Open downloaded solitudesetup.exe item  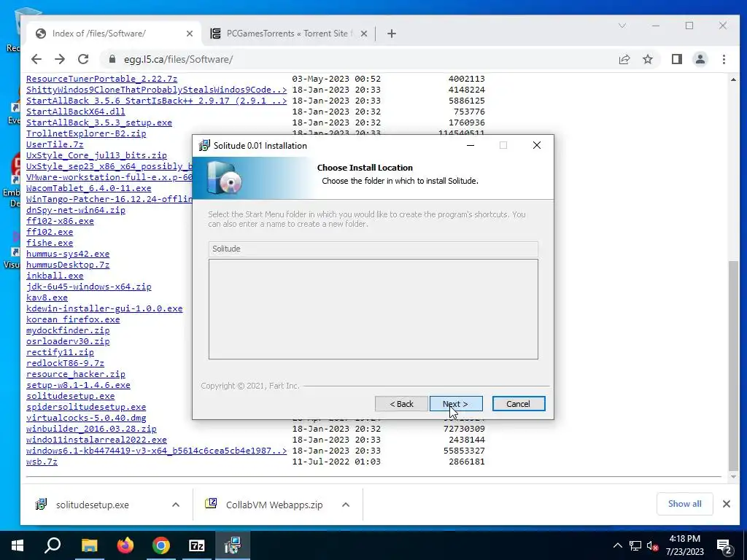(x=93, y=505)
